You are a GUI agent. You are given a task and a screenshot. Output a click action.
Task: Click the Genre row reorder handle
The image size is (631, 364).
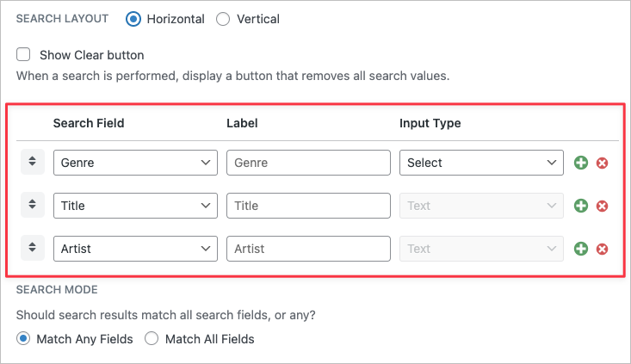tap(33, 162)
